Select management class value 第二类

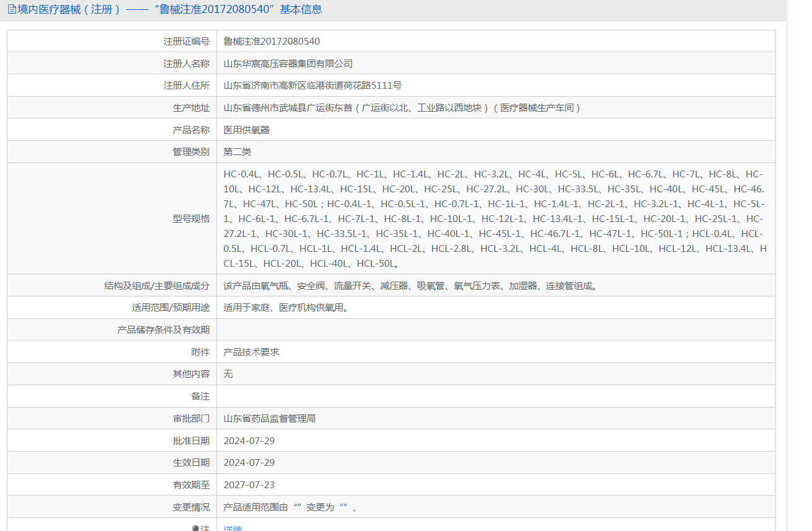click(237, 152)
